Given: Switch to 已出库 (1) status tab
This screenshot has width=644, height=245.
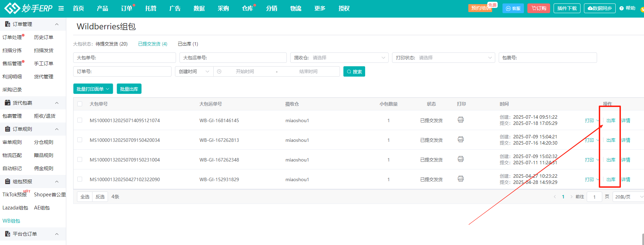Looking at the screenshot, I should tap(188, 44).
